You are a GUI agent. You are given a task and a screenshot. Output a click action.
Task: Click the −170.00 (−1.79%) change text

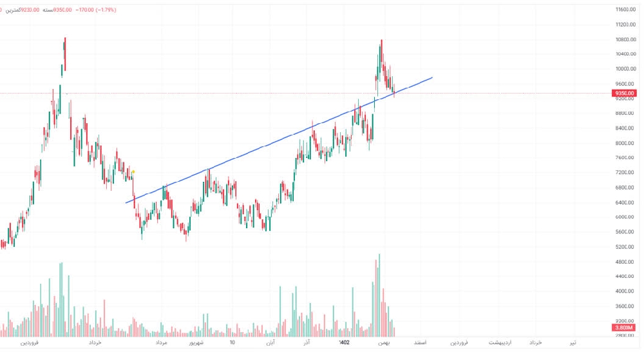pos(96,10)
